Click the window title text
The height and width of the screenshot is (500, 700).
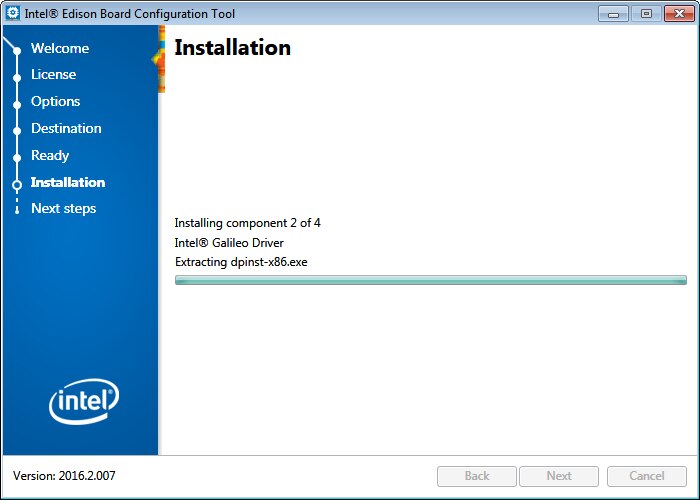[x=129, y=13]
